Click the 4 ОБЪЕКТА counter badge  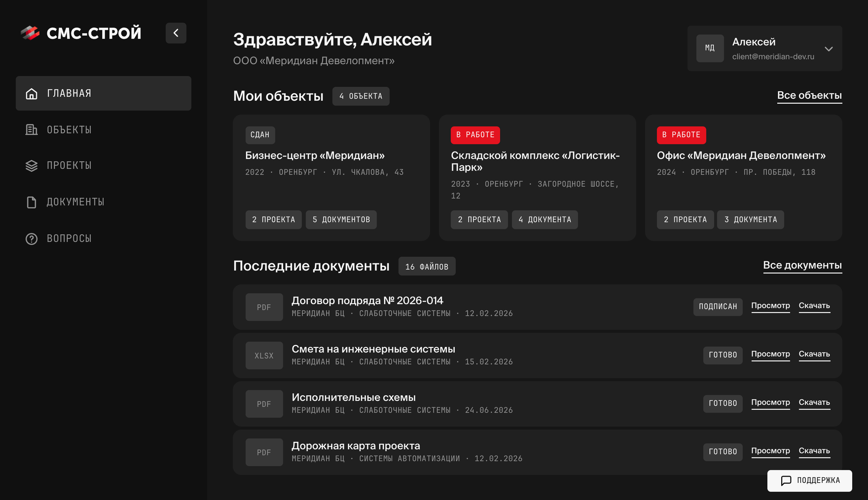pos(361,96)
